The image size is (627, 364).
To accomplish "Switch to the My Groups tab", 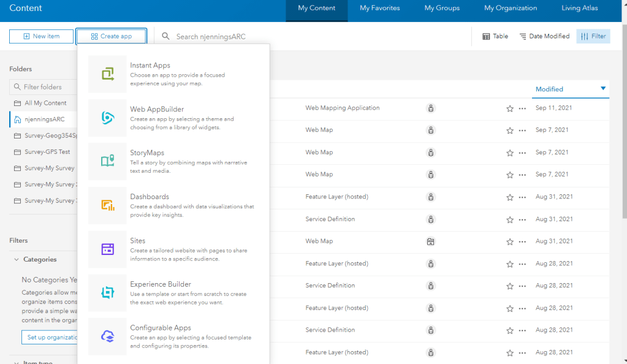I will (442, 8).
